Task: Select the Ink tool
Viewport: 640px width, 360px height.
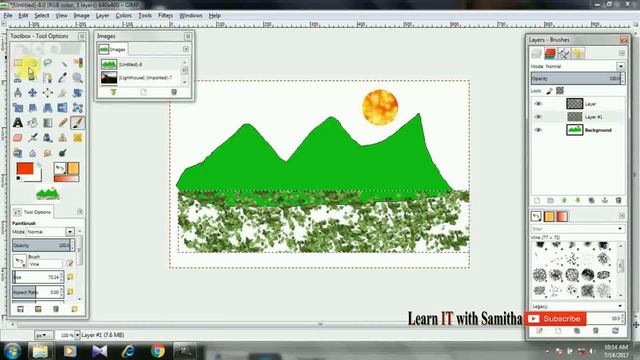Action: click(x=48, y=138)
